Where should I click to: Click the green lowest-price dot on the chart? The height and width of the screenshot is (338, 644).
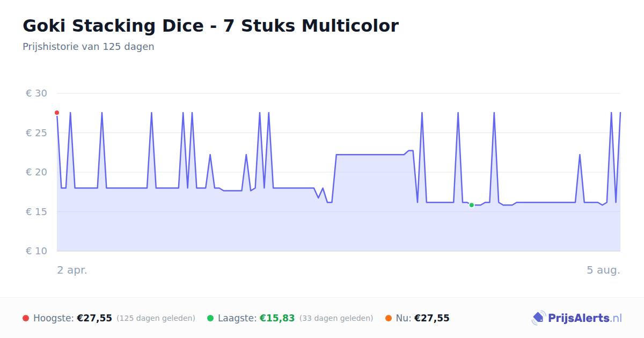pos(472,205)
